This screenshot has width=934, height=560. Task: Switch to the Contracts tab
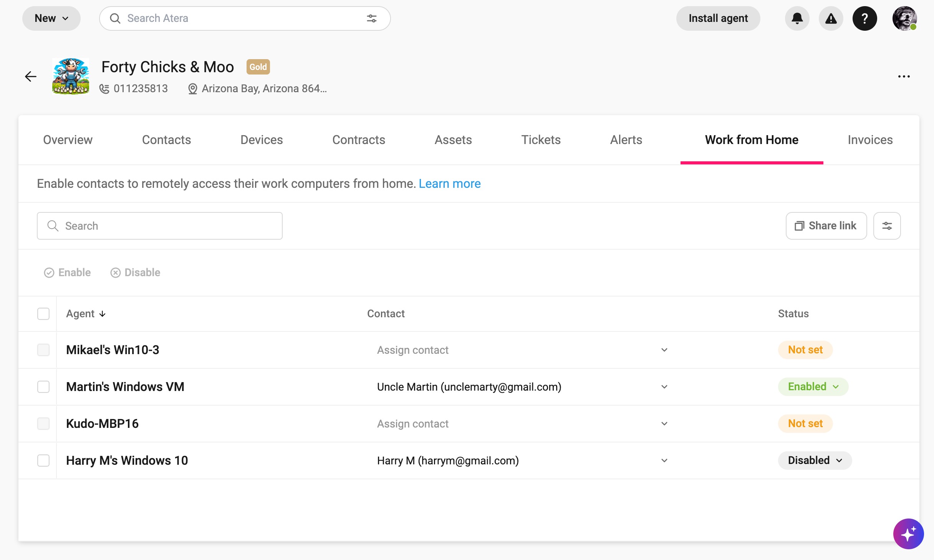[x=359, y=140]
